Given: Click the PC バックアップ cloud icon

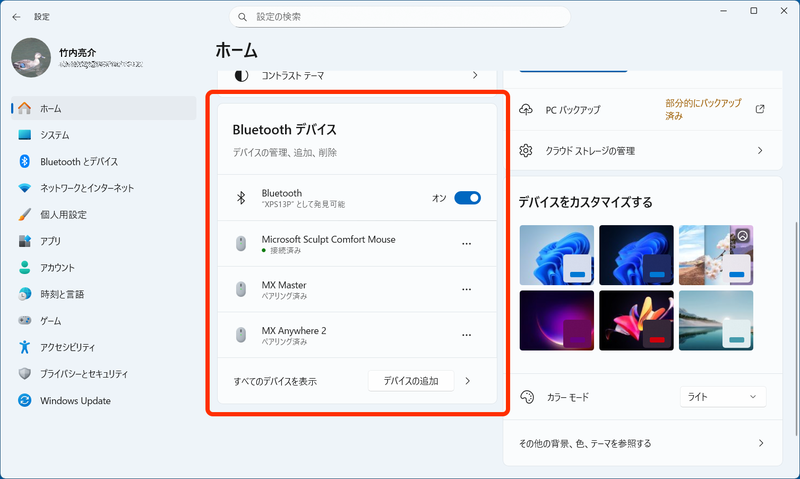Looking at the screenshot, I should [x=526, y=109].
